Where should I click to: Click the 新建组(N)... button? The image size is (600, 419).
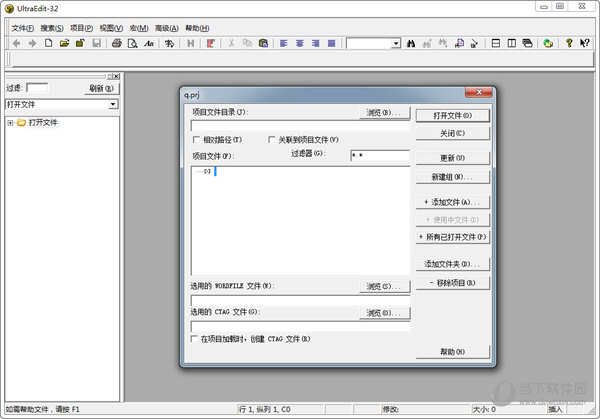coord(453,177)
